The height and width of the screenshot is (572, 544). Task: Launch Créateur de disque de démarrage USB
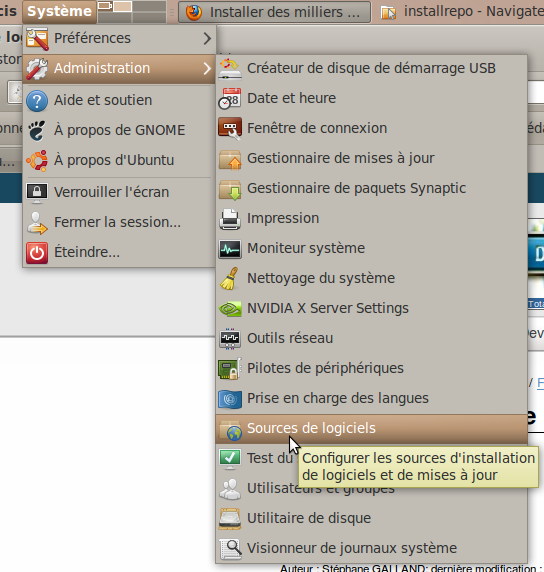pos(371,69)
